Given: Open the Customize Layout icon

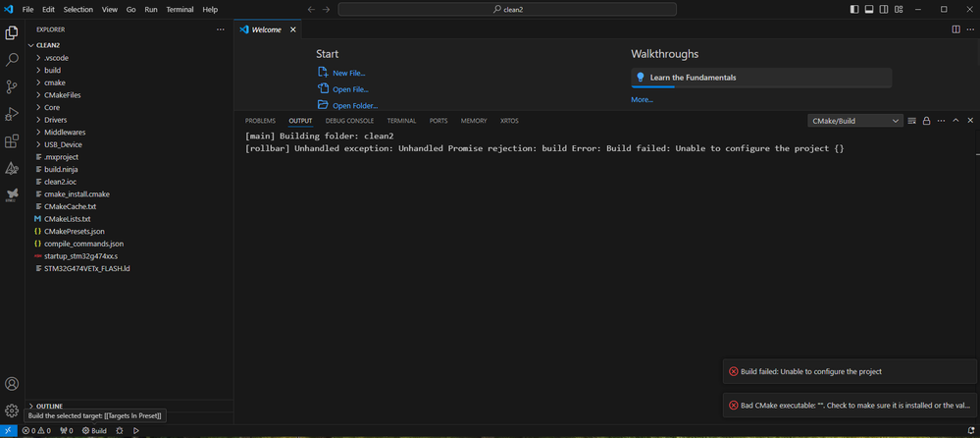Looking at the screenshot, I should [899, 10].
